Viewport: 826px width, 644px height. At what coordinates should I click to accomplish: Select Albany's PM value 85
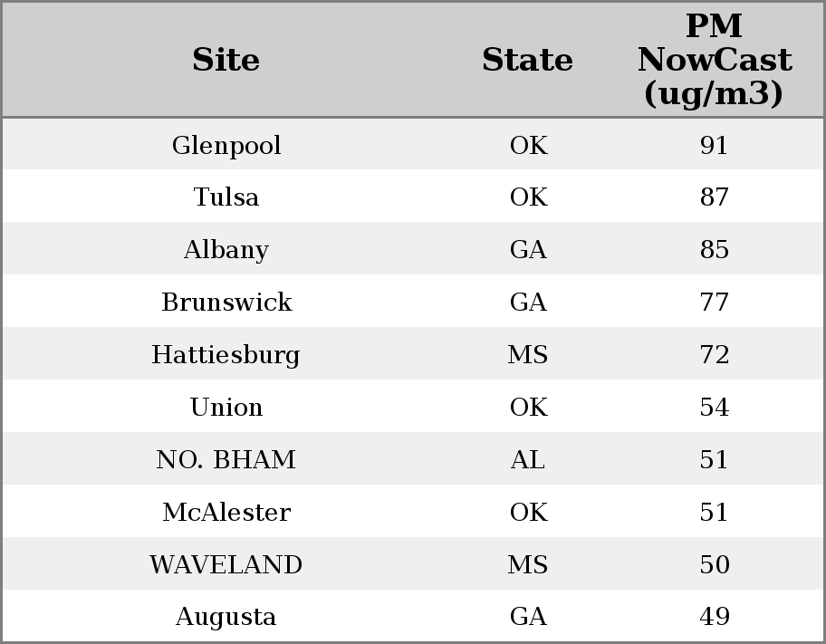pyautogui.click(x=715, y=250)
